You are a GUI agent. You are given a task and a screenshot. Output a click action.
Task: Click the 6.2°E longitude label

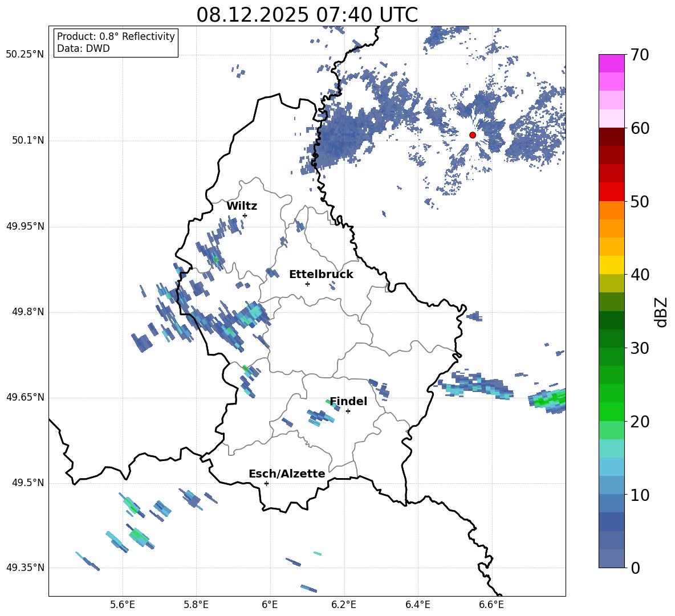(344, 605)
